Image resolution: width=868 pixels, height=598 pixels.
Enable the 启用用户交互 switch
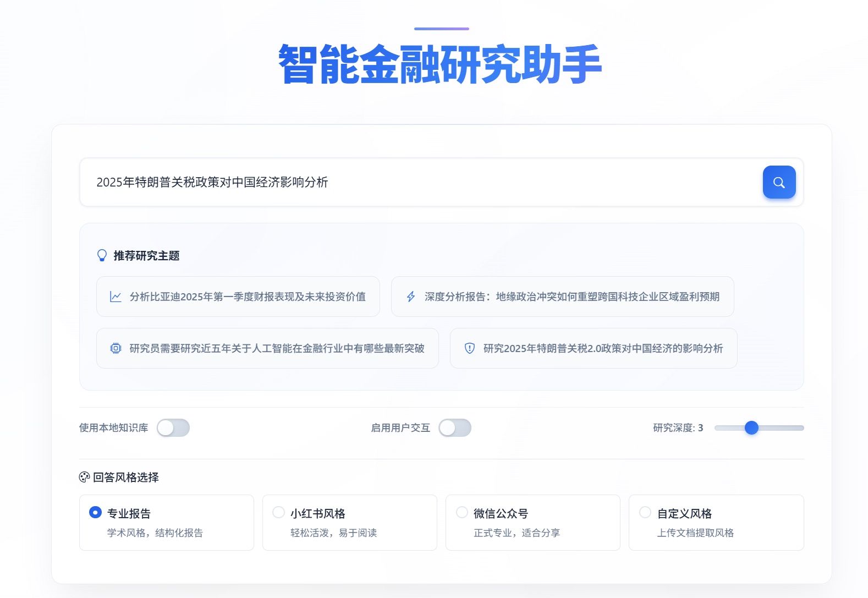455,428
